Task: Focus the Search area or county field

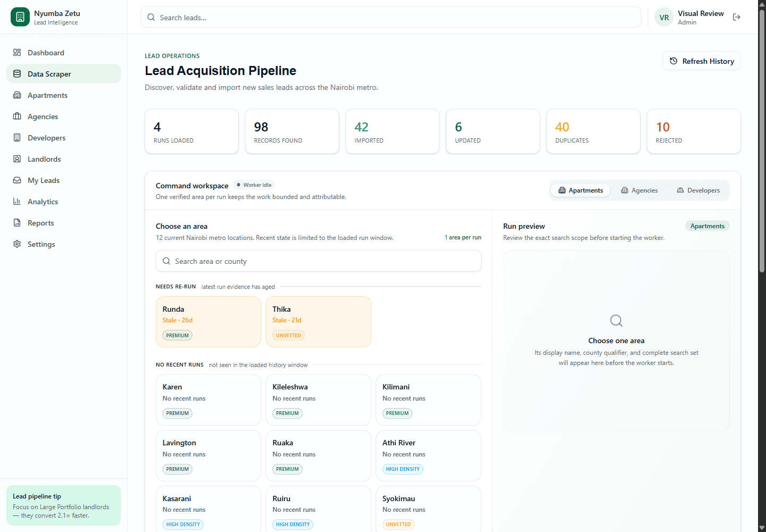Action: click(x=318, y=261)
